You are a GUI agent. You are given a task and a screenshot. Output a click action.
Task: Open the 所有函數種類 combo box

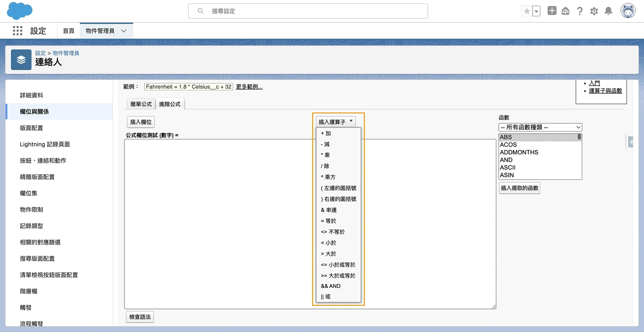point(540,127)
